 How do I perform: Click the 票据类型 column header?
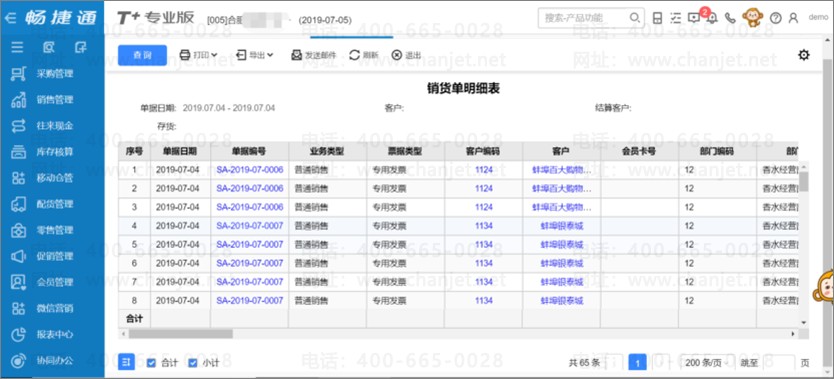(405, 151)
